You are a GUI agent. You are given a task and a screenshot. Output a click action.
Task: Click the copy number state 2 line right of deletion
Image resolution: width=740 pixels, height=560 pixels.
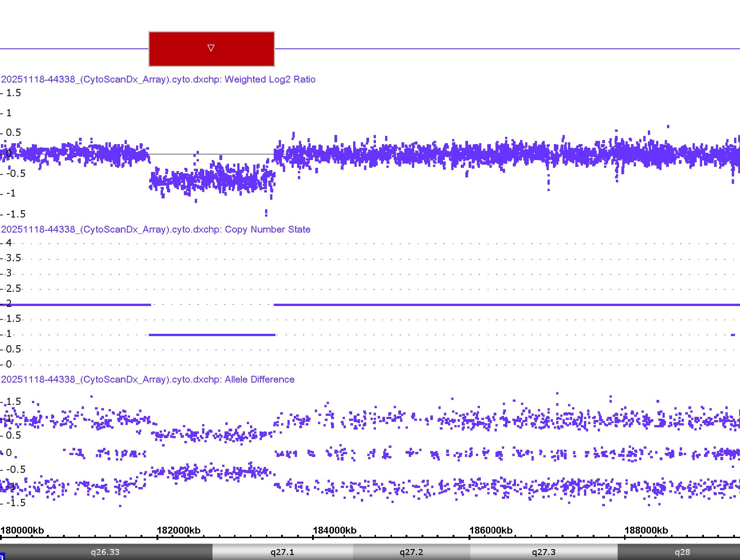pyautogui.click(x=502, y=305)
